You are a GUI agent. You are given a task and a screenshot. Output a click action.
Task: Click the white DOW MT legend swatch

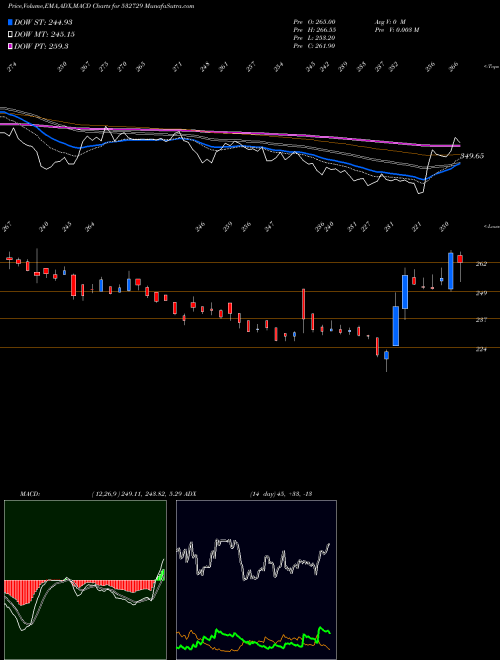click(x=11, y=34)
